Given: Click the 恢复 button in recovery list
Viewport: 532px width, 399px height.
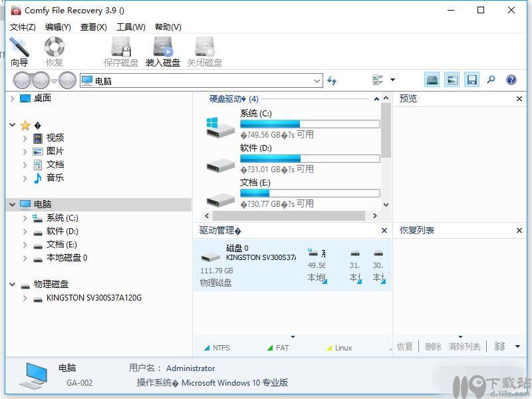Looking at the screenshot, I should (405, 346).
